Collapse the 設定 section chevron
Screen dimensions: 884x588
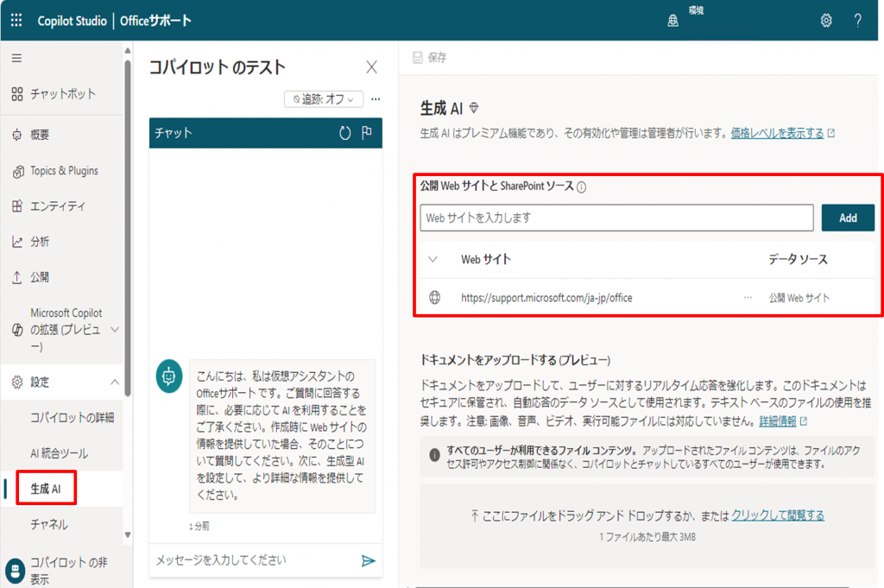pyautogui.click(x=115, y=383)
